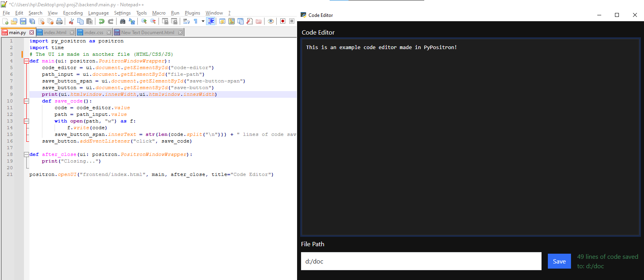Image resolution: width=644 pixels, height=280 pixels.
Task: Click the Paste clipboard icon
Action: (x=89, y=21)
